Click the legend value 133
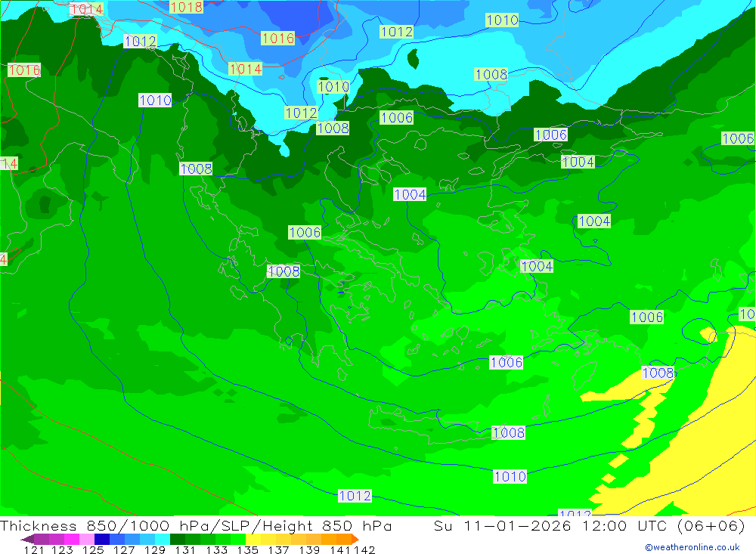 click(x=216, y=549)
